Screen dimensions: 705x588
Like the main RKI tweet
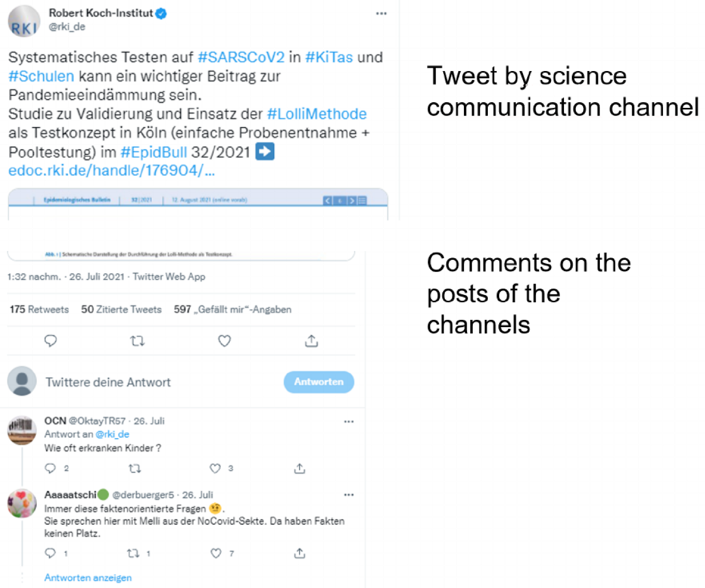pos(224,341)
